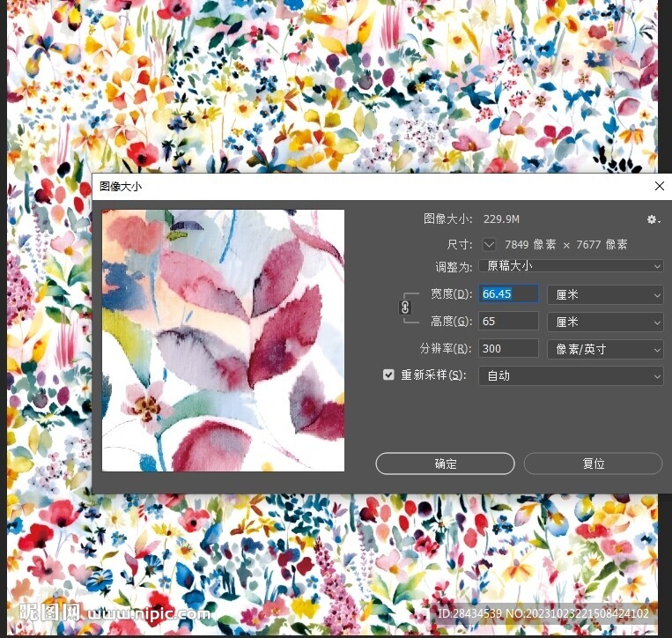Open the 像素/英寸 resolution unit dropdown

click(604, 349)
